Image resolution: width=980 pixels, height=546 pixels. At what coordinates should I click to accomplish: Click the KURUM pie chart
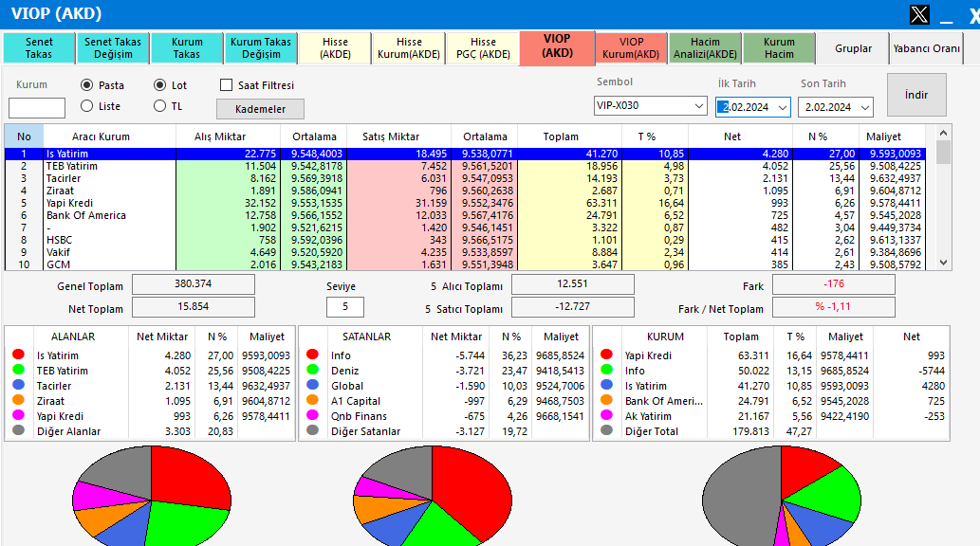tap(782, 498)
